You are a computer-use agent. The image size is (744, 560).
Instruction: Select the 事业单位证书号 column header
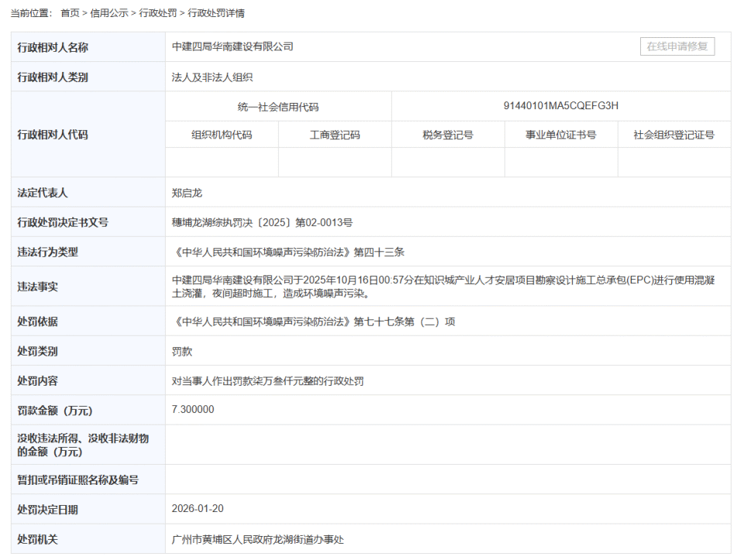pyautogui.click(x=561, y=135)
